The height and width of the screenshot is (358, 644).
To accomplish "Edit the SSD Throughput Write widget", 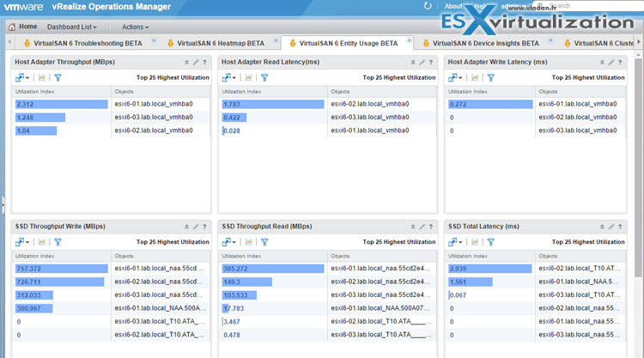I will coord(196,227).
